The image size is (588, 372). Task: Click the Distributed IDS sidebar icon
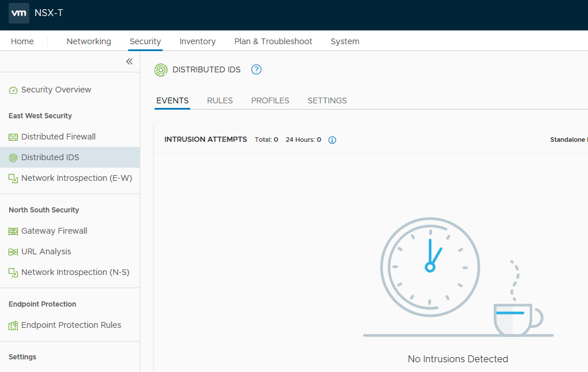pos(13,158)
